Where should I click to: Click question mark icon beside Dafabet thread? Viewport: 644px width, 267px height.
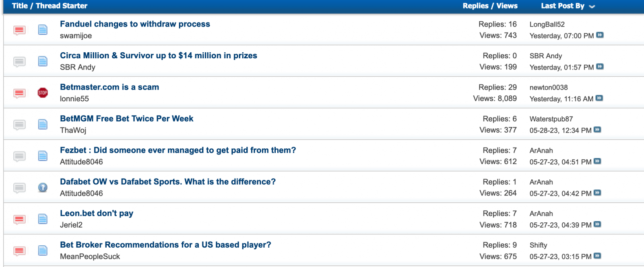tap(43, 187)
